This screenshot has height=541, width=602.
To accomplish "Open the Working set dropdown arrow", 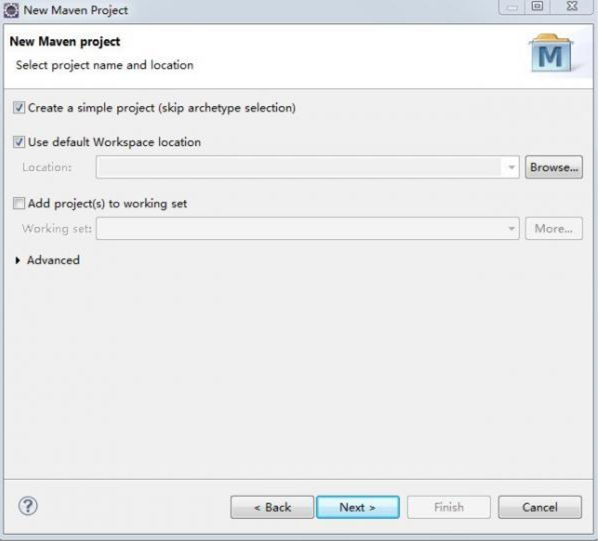I will [x=511, y=229].
